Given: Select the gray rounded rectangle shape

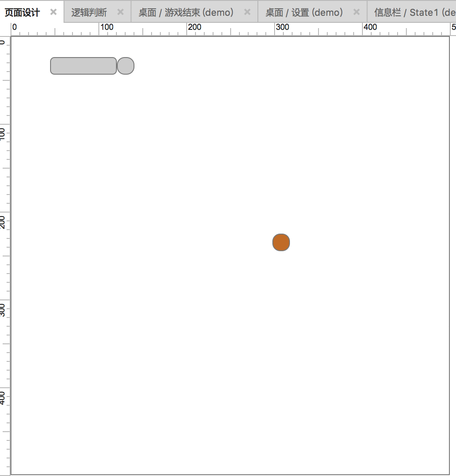Looking at the screenshot, I should [83, 66].
